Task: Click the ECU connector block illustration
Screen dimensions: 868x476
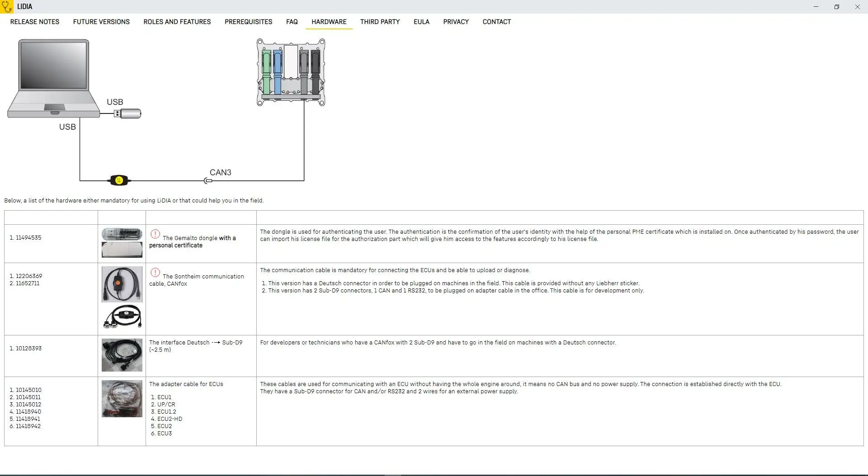Action: tap(291, 72)
